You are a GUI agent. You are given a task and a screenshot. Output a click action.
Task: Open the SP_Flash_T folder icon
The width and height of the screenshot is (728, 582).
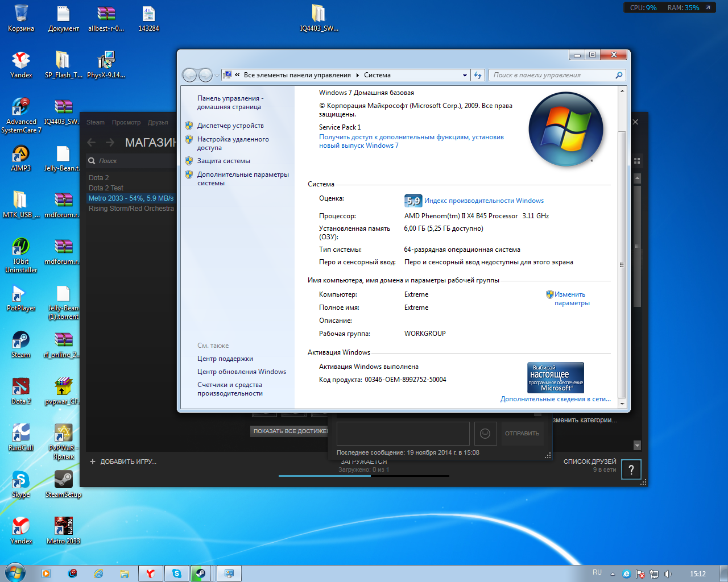(x=63, y=65)
